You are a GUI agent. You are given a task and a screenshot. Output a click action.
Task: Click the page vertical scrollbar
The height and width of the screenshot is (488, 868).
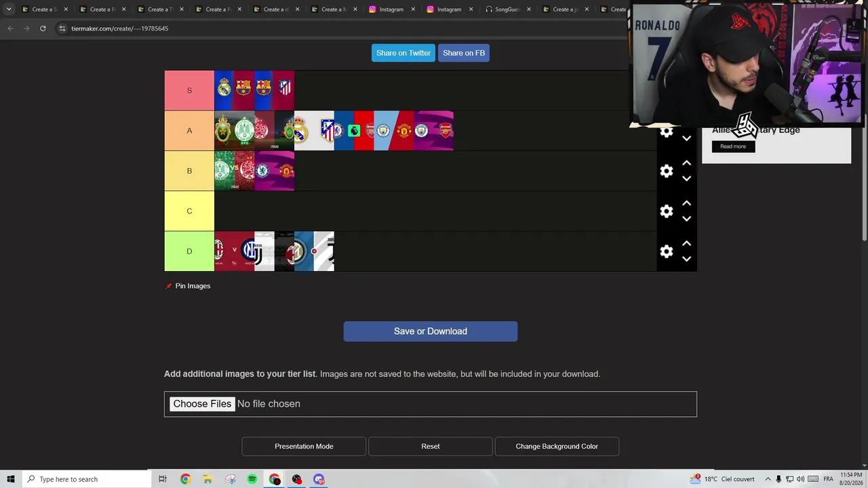[865, 139]
